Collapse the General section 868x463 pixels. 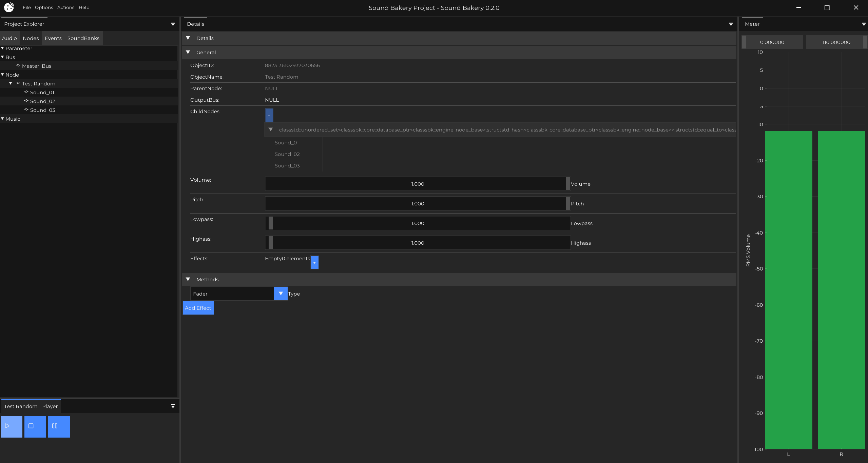point(188,53)
